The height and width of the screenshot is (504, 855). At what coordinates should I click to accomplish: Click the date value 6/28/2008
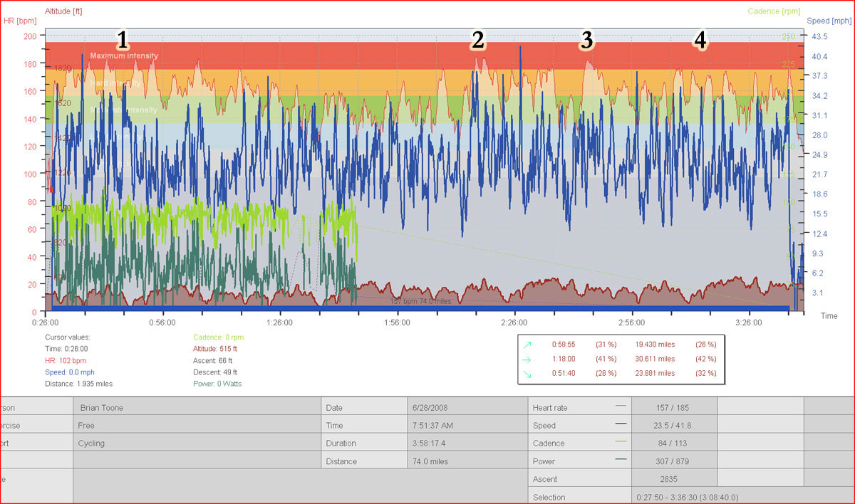click(432, 408)
